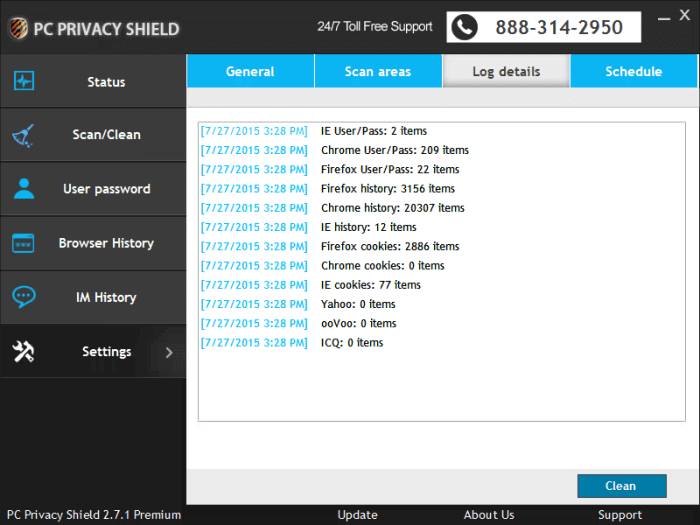Switch to the General tab
The image size is (700, 525).
[250, 71]
